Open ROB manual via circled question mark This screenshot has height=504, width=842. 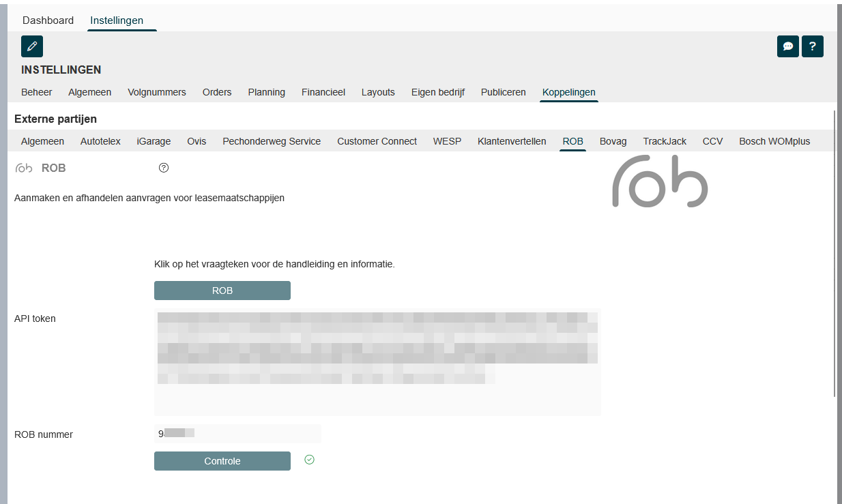(x=163, y=168)
